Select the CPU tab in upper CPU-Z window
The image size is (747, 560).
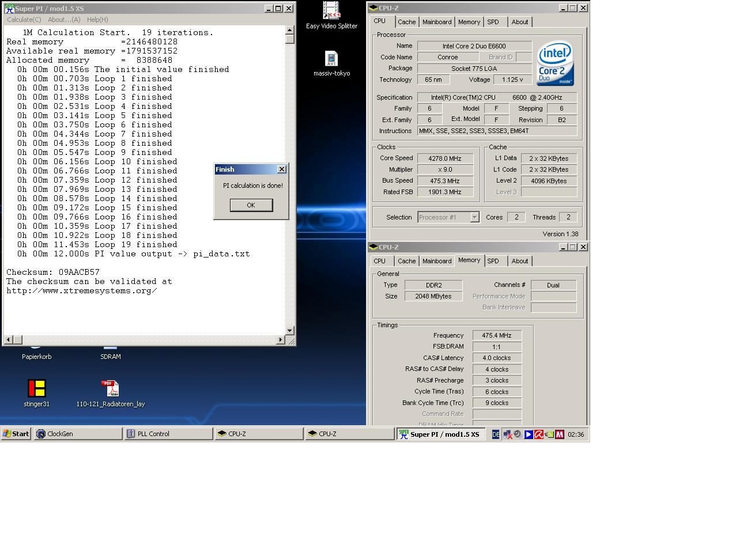coord(380,21)
